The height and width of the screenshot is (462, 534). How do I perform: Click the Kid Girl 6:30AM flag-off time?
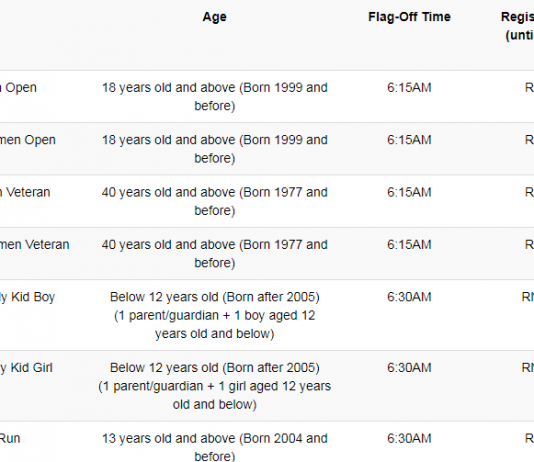click(x=409, y=368)
